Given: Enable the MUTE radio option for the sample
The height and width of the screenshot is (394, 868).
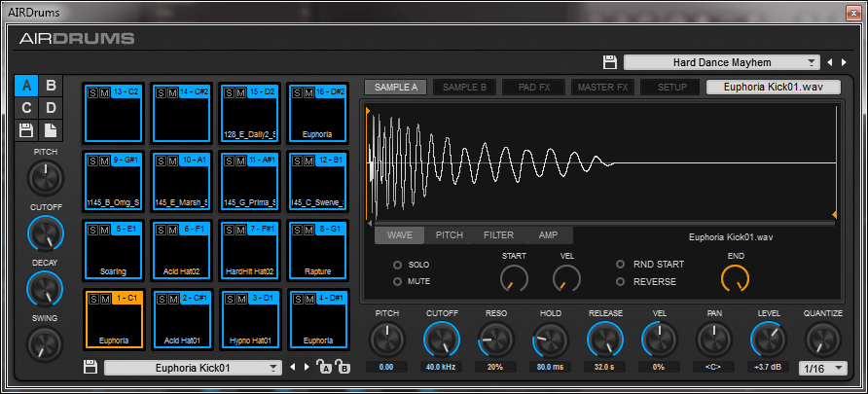Looking at the screenshot, I should (x=397, y=281).
